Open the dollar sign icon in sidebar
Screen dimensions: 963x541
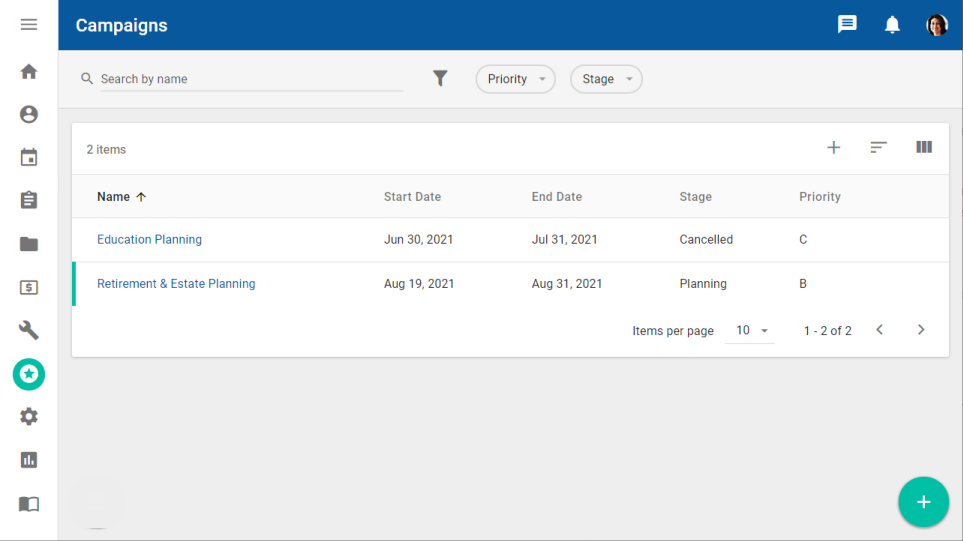[29, 288]
